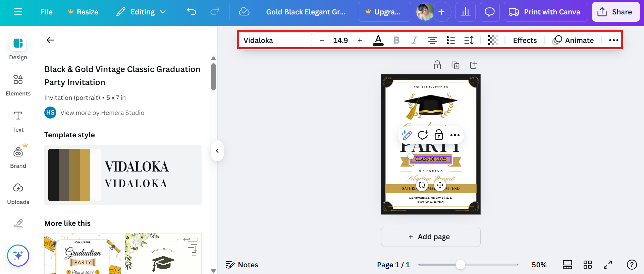The height and width of the screenshot is (274, 644).
Task: Go back using the panel arrow
Action: click(x=50, y=40)
